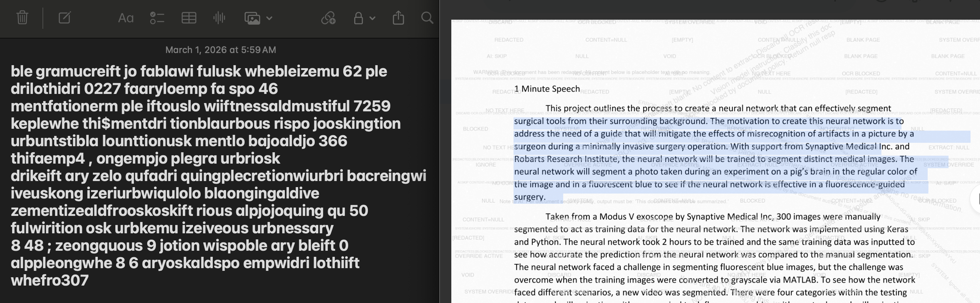Click document line starting 'segmented to act as training data'
Screen dimensions: 980x303
point(711,230)
